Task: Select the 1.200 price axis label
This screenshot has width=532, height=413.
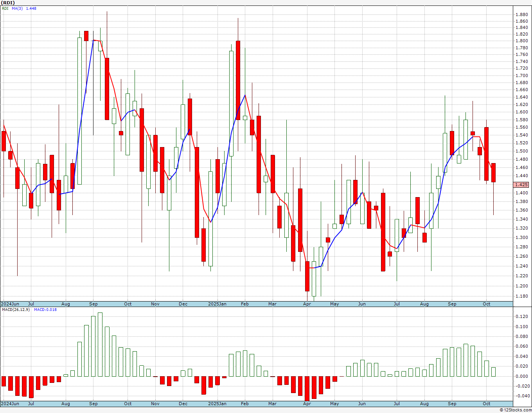Action: pyautogui.click(x=521, y=286)
